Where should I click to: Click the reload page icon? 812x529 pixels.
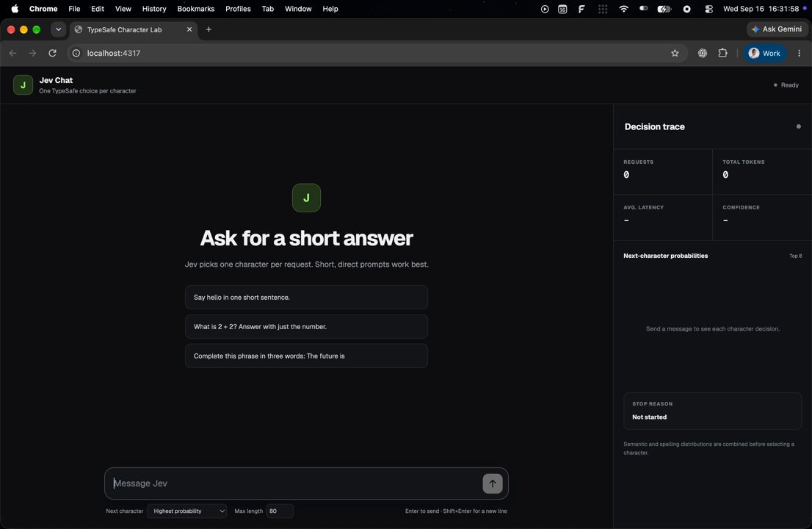point(52,53)
